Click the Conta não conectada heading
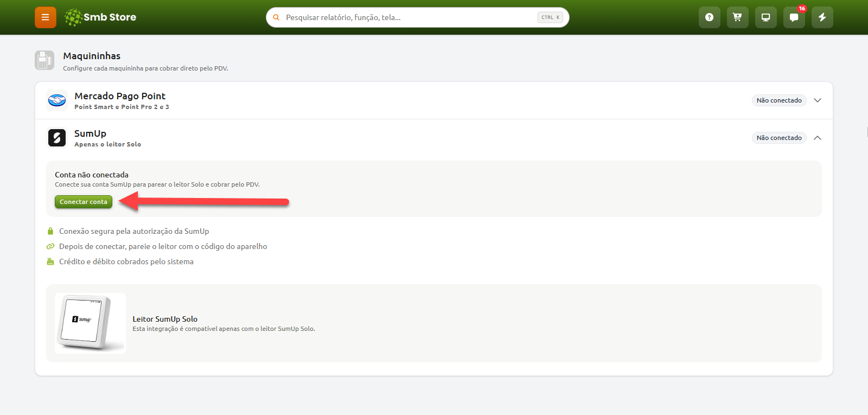Image resolution: width=868 pixels, height=415 pixels. click(92, 175)
